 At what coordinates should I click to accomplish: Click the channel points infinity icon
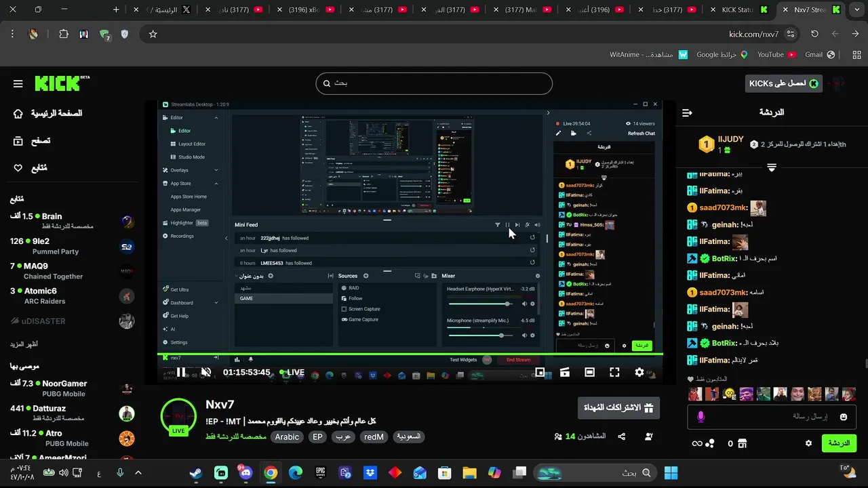(697, 443)
